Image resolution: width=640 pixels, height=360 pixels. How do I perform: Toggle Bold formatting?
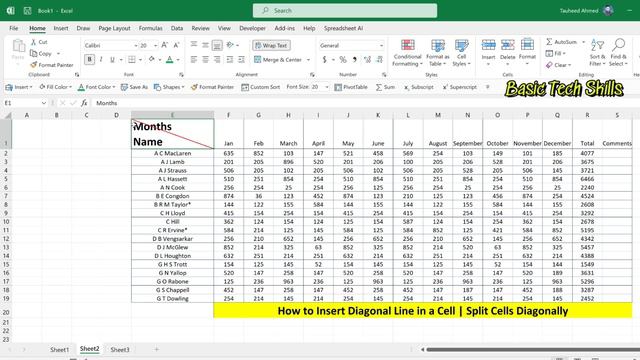pyautogui.click(x=89, y=60)
